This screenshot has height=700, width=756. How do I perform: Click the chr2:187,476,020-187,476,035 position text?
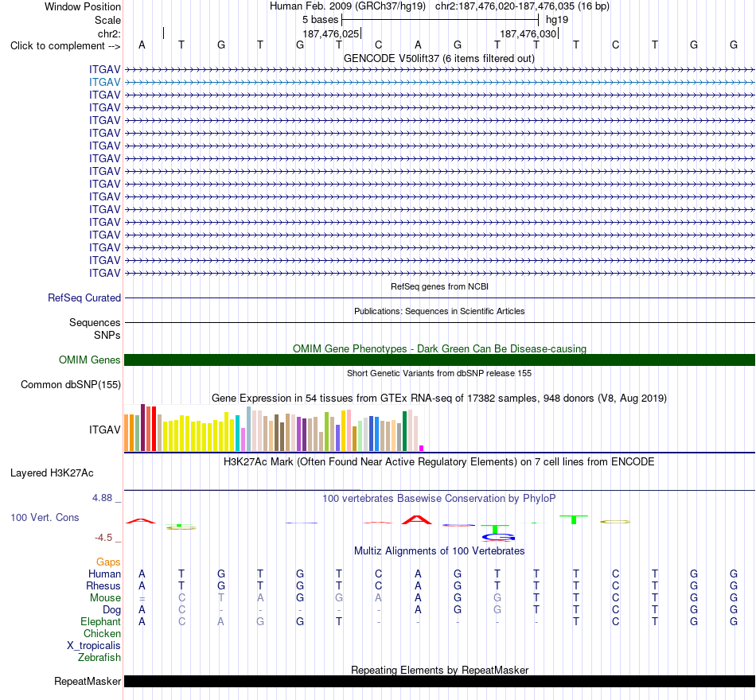(x=522, y=6)
